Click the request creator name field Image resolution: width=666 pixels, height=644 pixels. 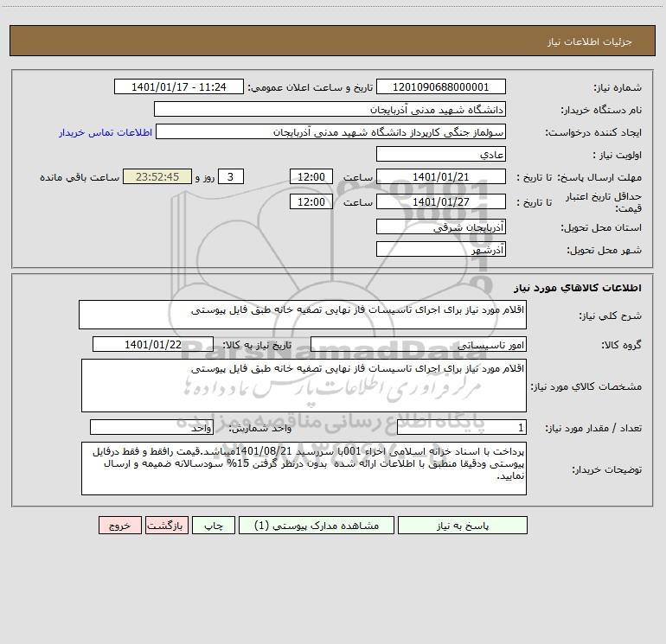click(330, 131)
